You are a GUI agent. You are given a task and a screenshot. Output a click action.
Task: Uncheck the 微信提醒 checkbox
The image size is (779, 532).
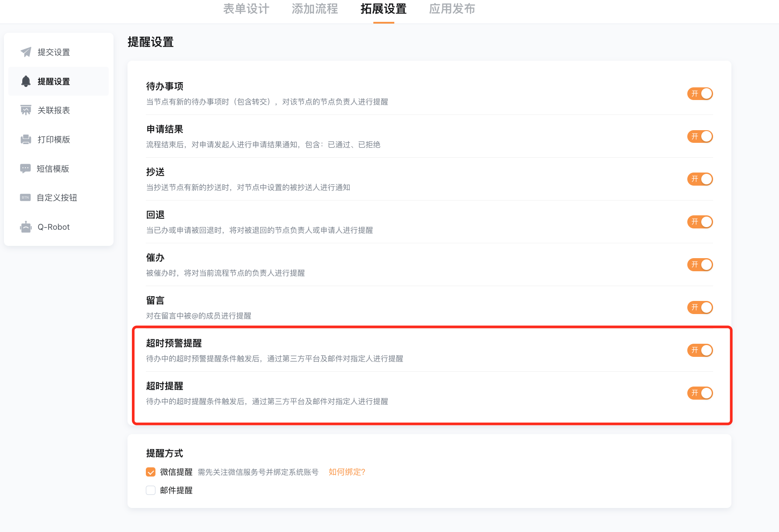151,472
